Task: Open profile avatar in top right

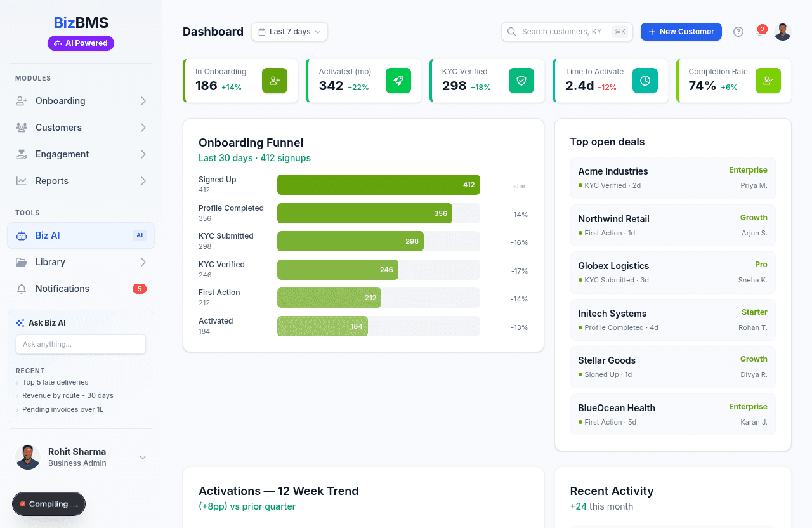Action: click(783, 32)
